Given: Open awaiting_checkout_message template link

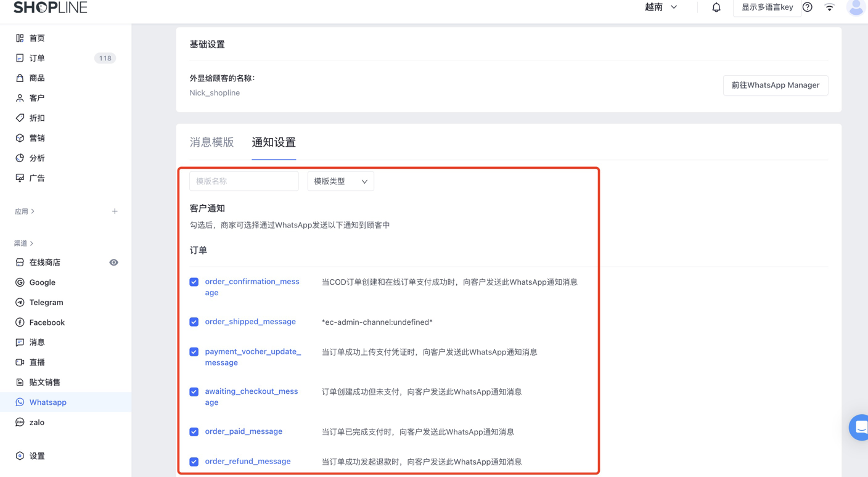Looking at the screenshot, I should [x=252, y=397].
